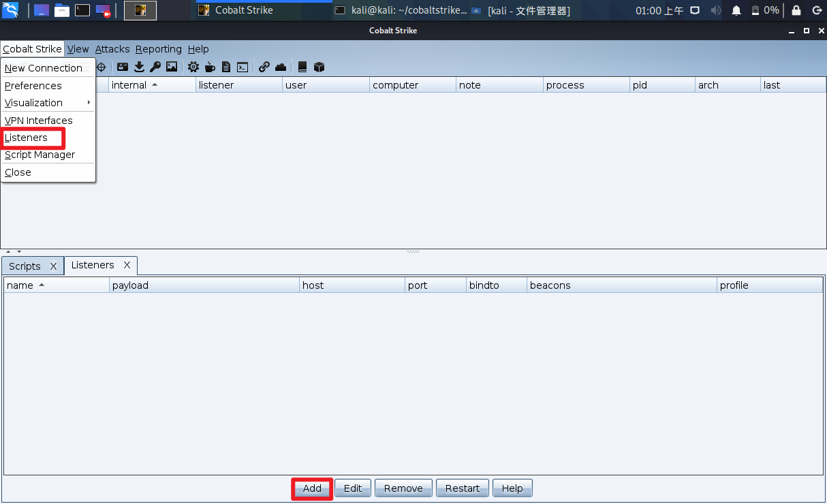Screen dimensions: 827x504
Task: Click the coffee cup Java applet icon
Action: 210,67
